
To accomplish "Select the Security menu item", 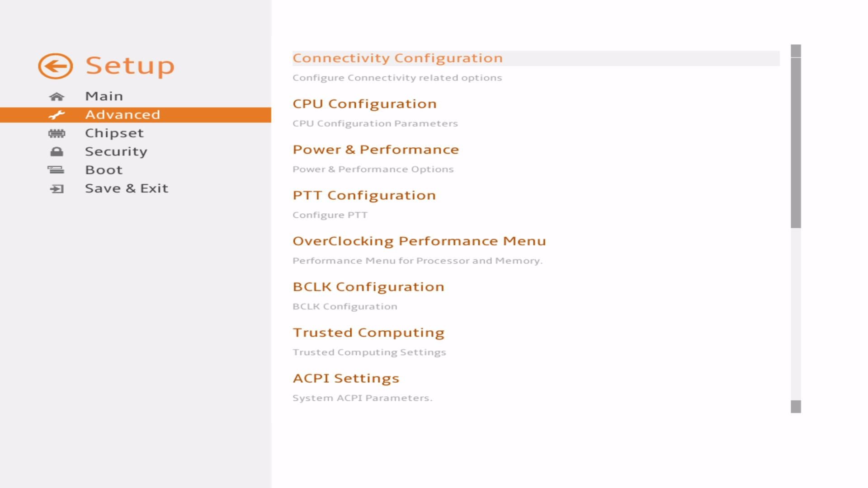I will 116,152.
